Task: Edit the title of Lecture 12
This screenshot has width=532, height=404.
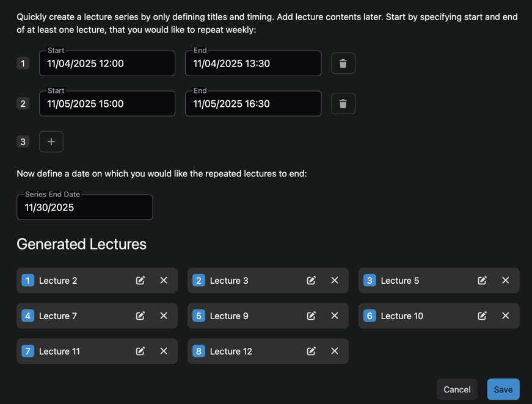Action: (311, 351)
